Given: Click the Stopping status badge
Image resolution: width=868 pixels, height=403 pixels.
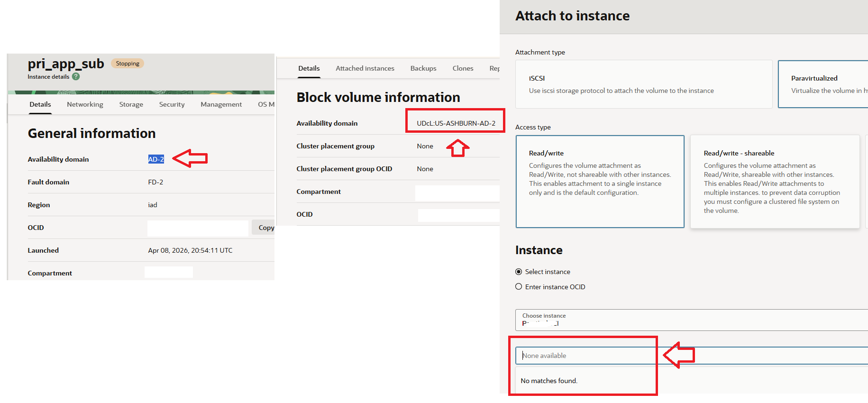Looking at the screenshot, I should pos(128,64).
